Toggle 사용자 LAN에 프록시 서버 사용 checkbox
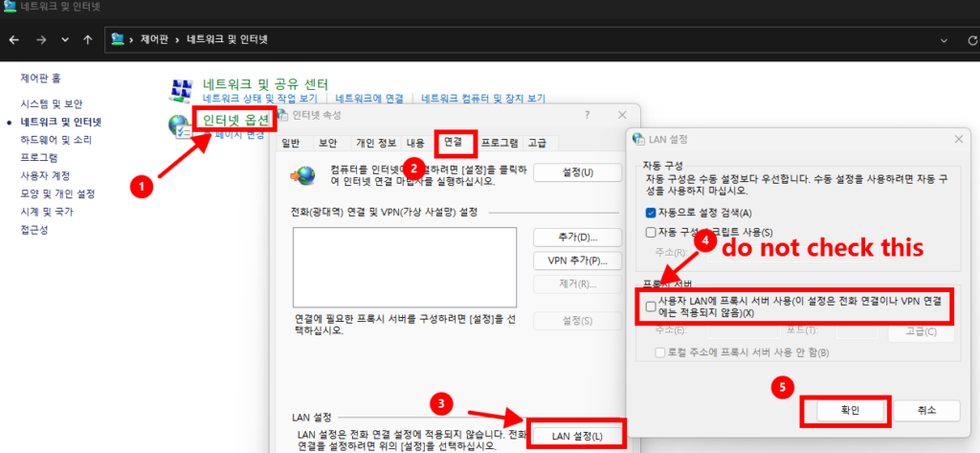This screenshot has width=980, height=453. pyautogui.click(x=652, y=307)
